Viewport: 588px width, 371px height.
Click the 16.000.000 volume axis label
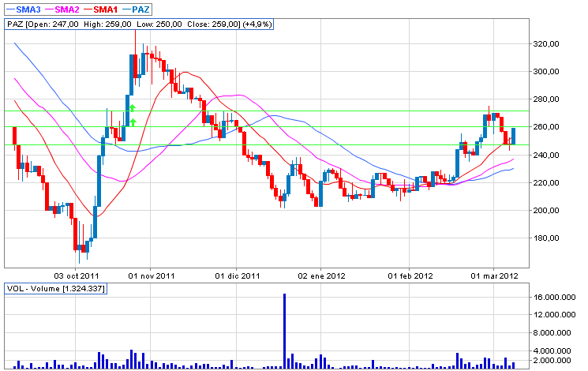[x=554, y=298]
